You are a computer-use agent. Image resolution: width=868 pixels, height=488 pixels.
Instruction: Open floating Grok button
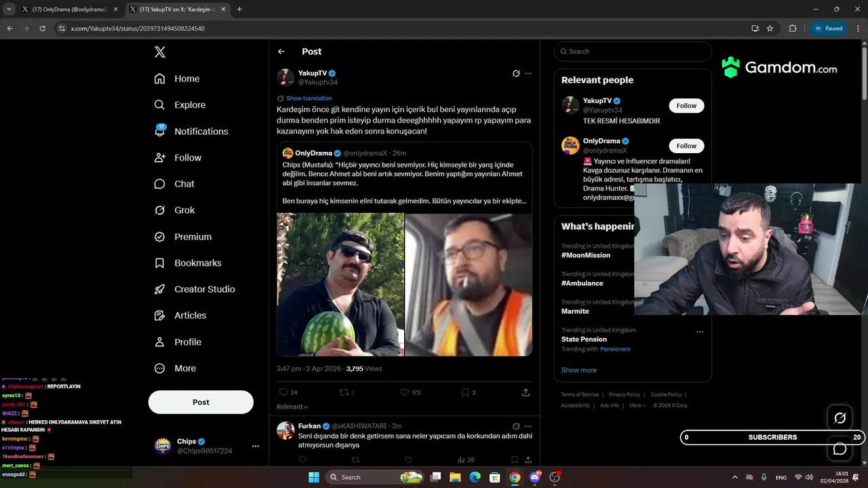pyautogui.click(x=840, y=418)
